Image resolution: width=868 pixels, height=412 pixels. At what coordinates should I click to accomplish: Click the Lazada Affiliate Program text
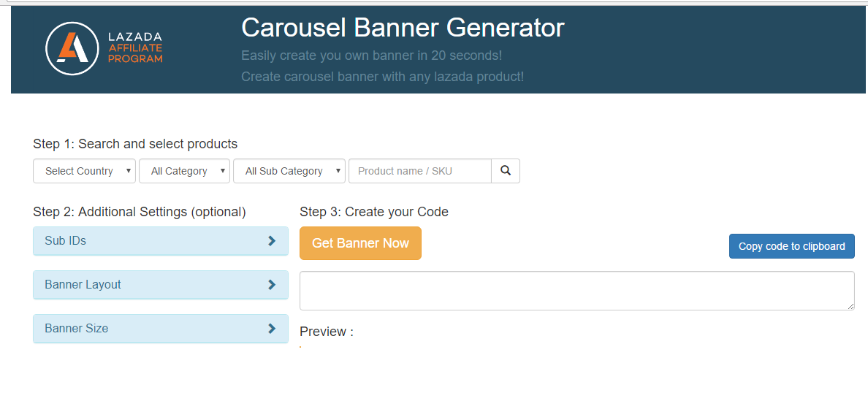point(135,48)
